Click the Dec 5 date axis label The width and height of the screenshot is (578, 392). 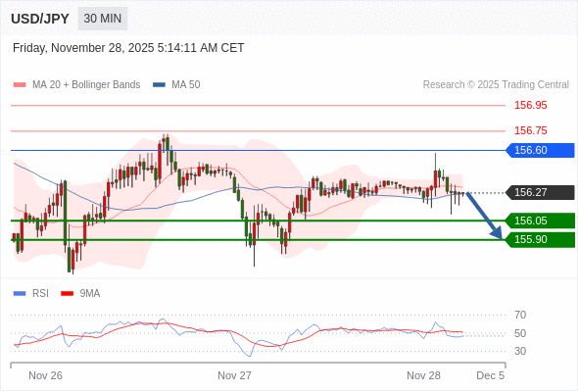coord(490,375)
